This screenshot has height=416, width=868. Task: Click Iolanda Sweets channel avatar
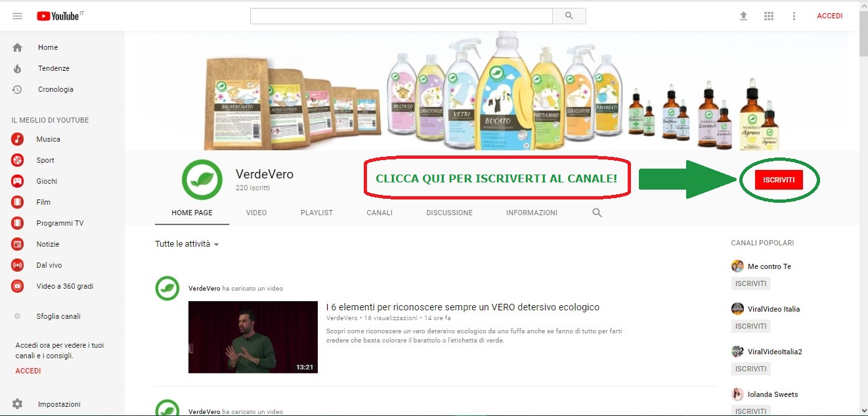pyautogui.click(x=737, y=394)
